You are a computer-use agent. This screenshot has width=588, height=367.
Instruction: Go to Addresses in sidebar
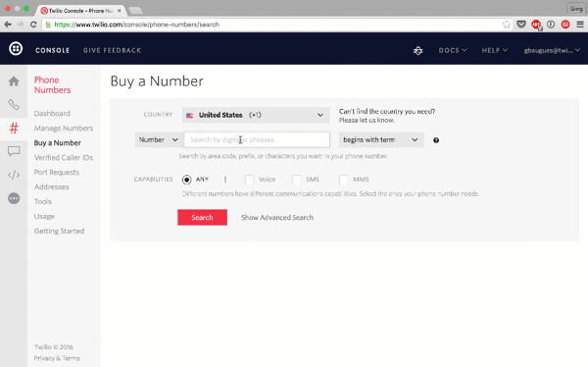[51, 186]
